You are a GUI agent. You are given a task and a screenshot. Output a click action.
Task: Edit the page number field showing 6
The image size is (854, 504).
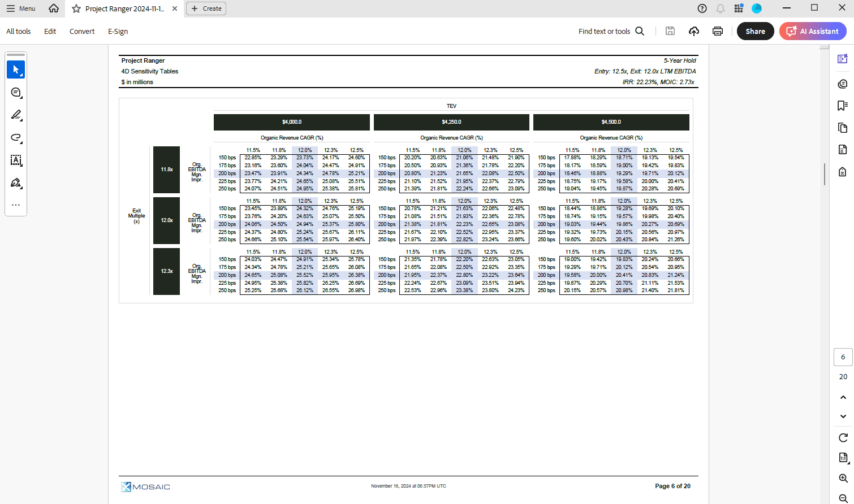coord(843,357)
